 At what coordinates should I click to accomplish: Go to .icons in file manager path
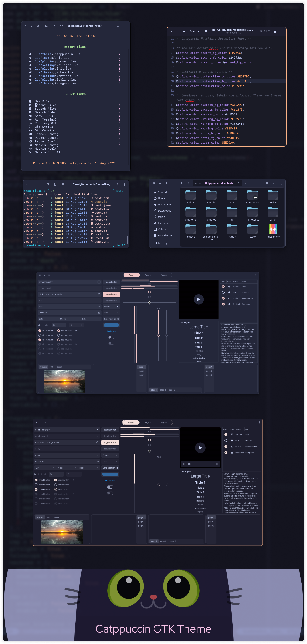[x=197, y=183]
